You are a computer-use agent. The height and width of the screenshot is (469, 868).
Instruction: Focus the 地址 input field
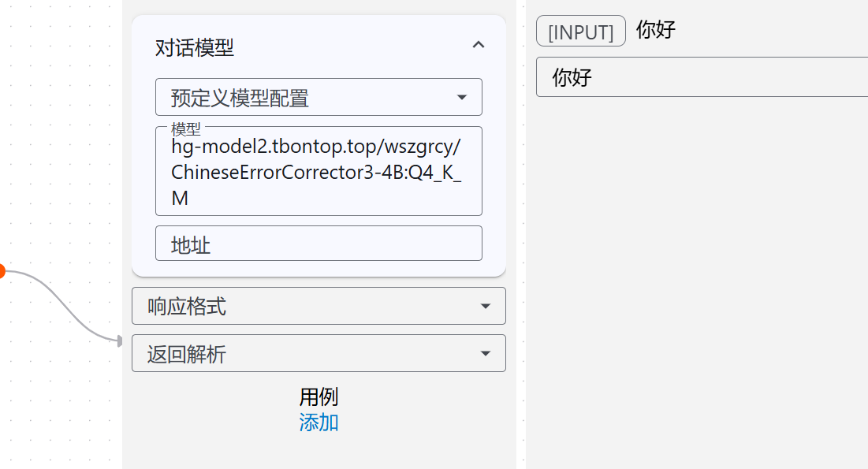click(x=318, y=244)
